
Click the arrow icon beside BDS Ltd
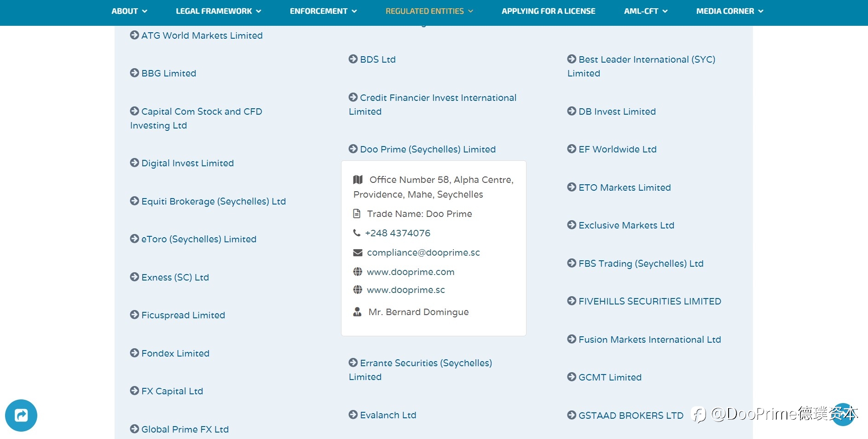point(353,59)
